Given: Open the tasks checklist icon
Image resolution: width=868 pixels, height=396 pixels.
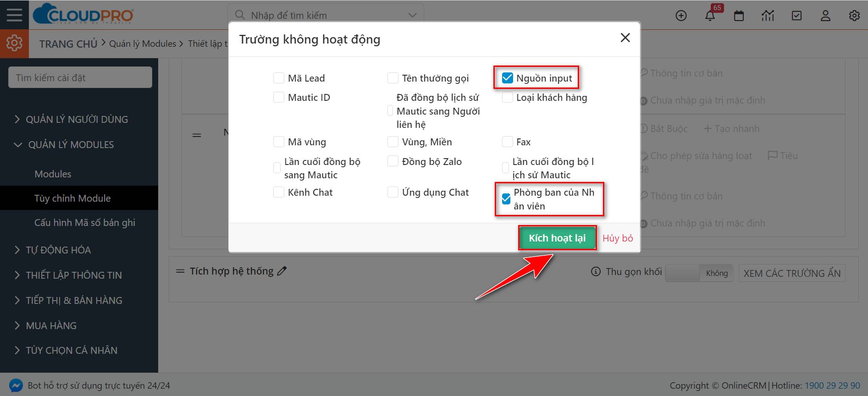Looking at the screenshot, I should (x=797, y=16).
